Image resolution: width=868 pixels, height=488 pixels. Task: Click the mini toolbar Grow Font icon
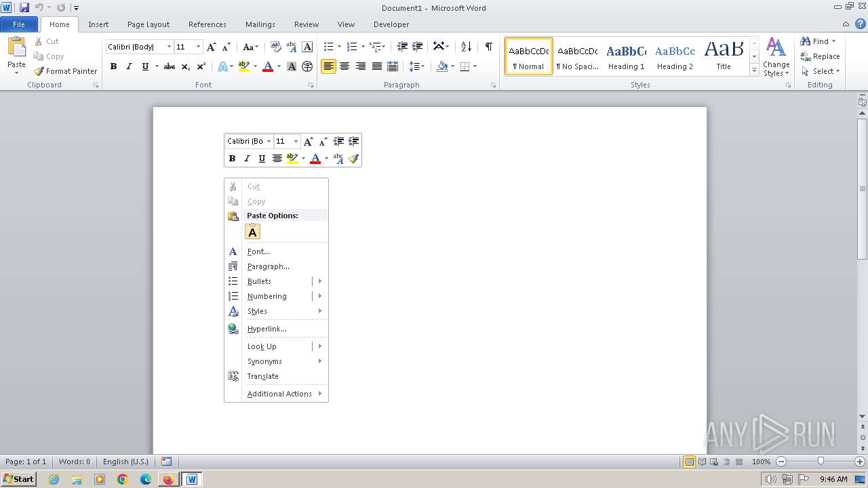(308, 142)
